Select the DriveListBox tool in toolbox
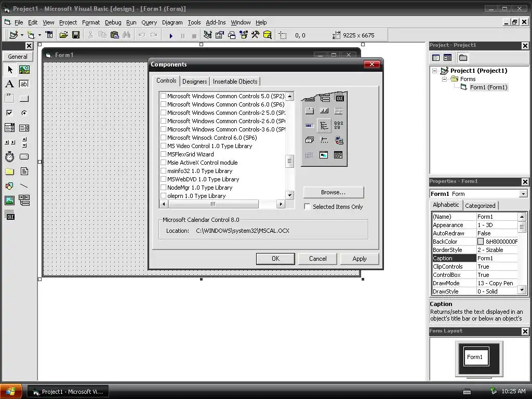 click(24, 157)
